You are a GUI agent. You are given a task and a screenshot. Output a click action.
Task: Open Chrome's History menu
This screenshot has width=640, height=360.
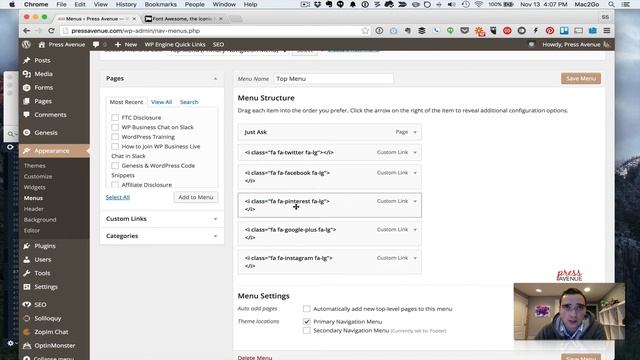click(126, 4)
